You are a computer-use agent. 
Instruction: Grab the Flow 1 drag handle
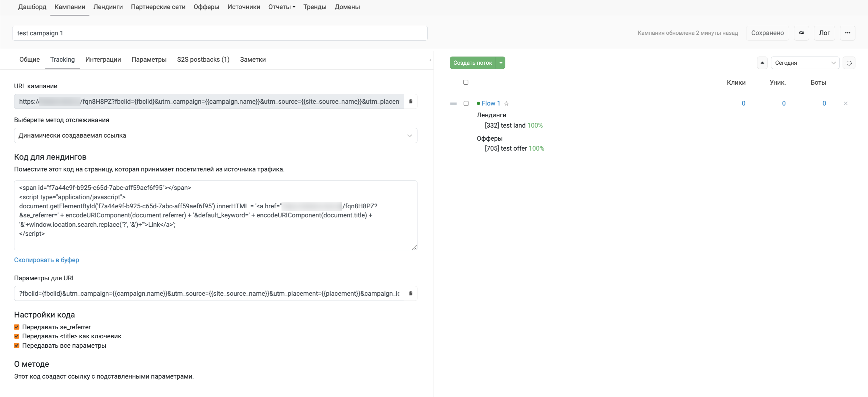point(453,103)
